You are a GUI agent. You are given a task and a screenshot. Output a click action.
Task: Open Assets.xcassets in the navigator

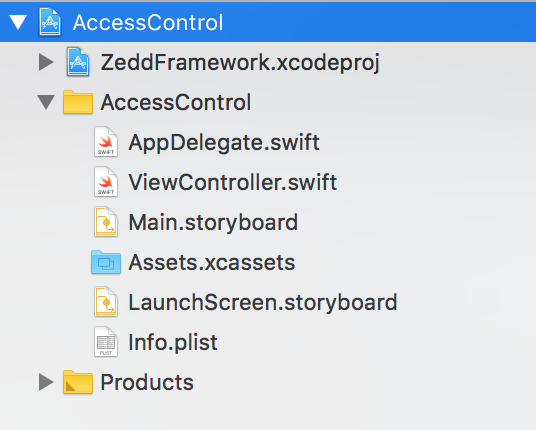212,263
